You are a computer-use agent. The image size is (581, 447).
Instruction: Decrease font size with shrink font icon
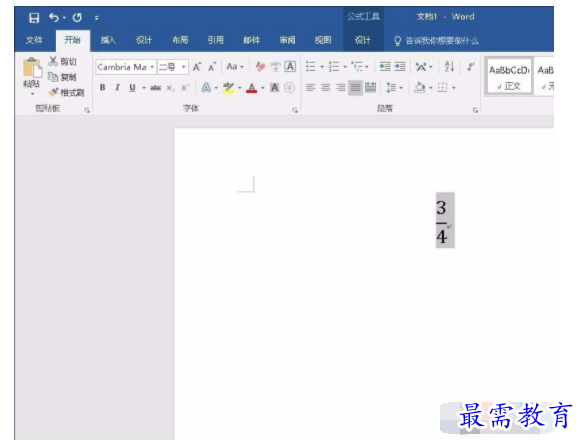click(212, 67)
